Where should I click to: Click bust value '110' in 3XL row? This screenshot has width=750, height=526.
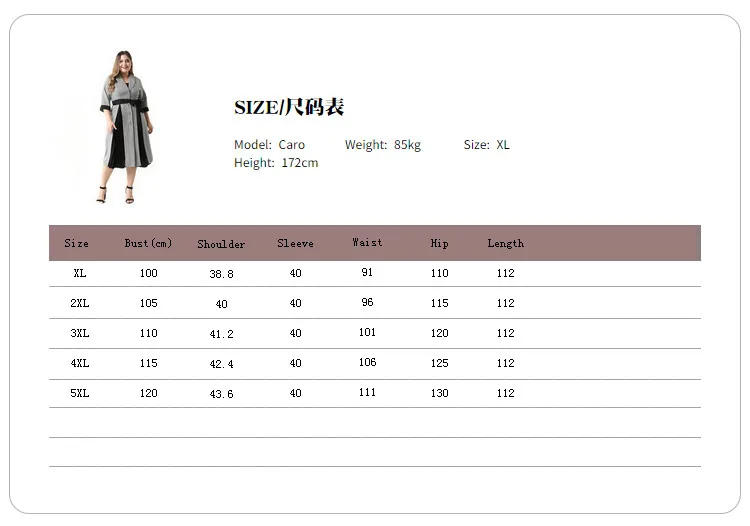149,334
